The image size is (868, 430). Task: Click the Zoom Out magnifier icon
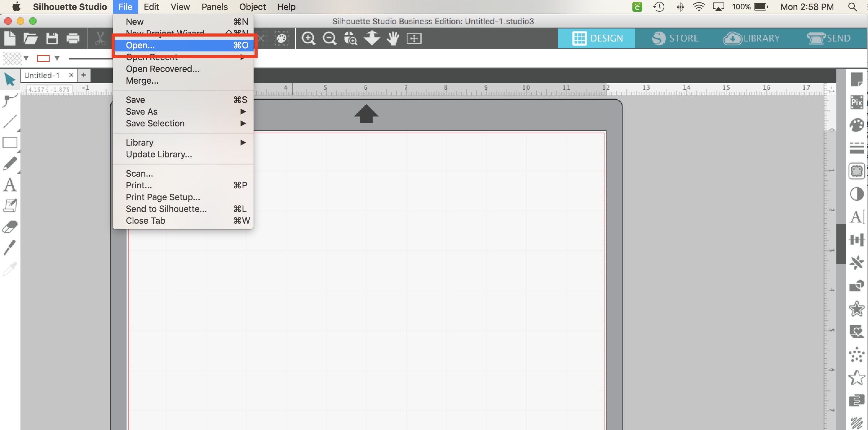pyautogui.click(x=329, y=38)
